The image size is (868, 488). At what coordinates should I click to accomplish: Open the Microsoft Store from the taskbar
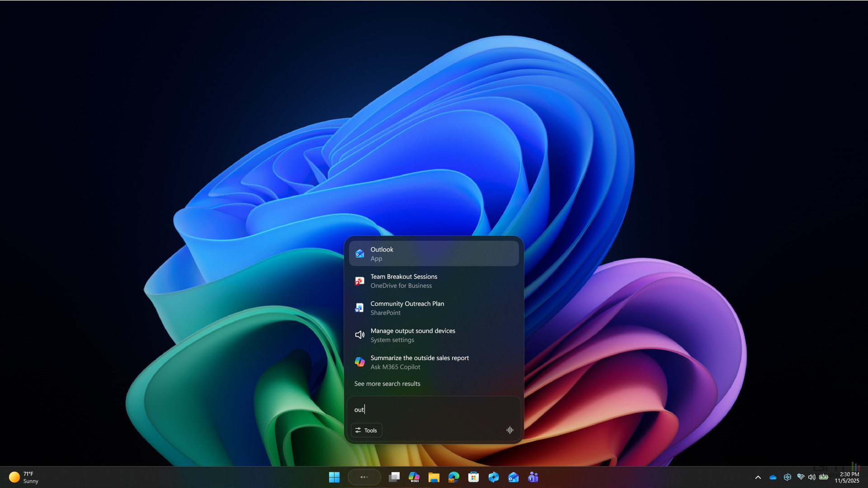tap(473, 477)
